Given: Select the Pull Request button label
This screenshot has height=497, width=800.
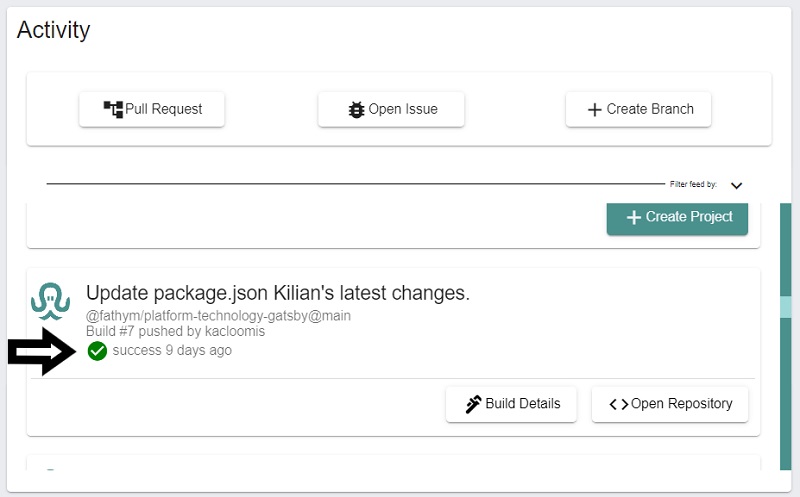Looking at the screenshot, I should pyautogui.click(x=163, y=109).
